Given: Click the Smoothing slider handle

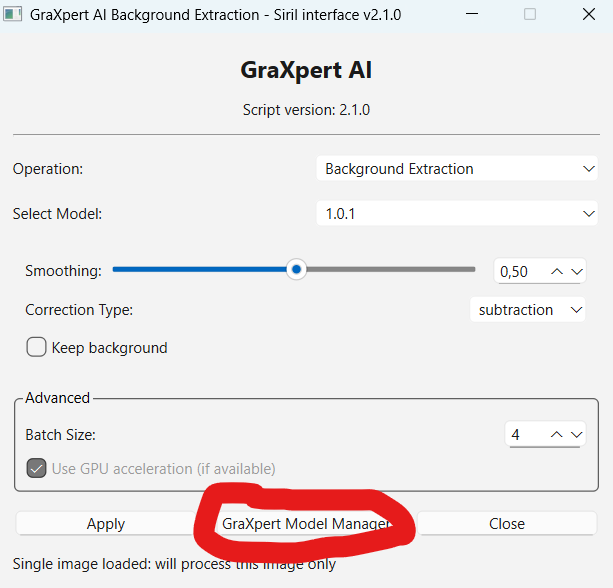Looking at the screenshot, I should pyautogui.click(x=296, y=269).
